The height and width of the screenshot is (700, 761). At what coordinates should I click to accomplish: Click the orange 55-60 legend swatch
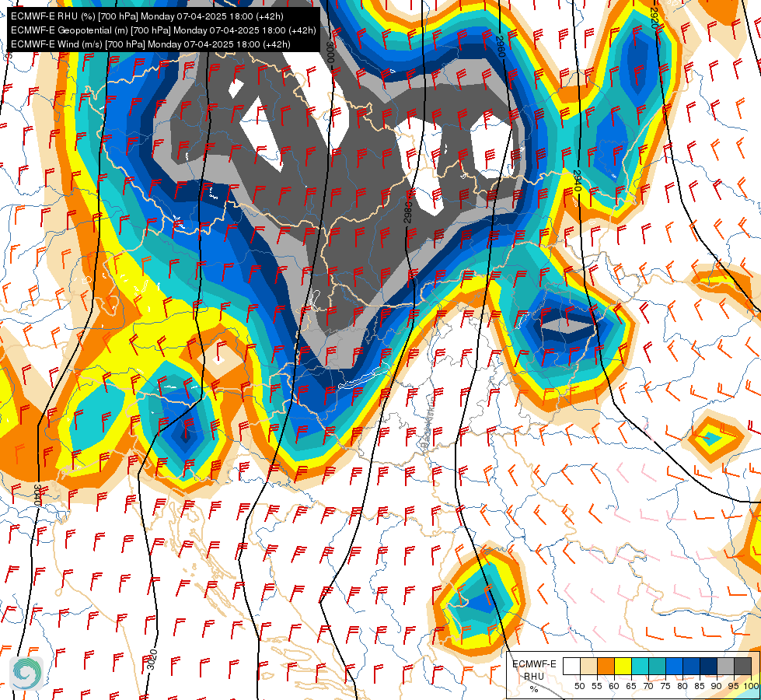click(x=606, y=667)
